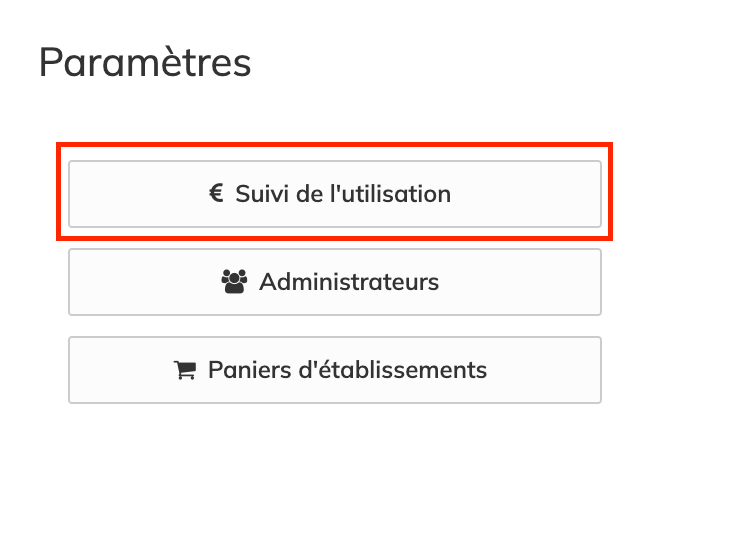Image resolution: width=754 pixels, height=536 pixels.
Task: Go to usage tracking via the highlighted button
Action: [x=334, y=194]
